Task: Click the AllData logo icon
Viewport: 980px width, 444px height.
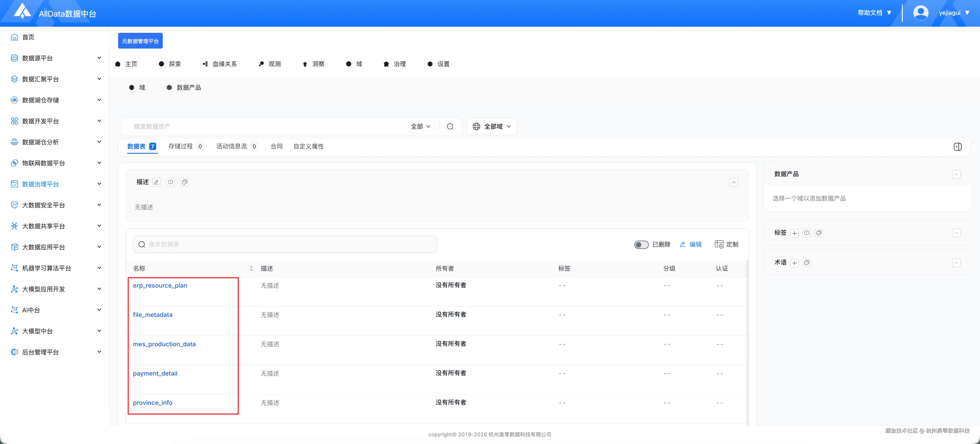Action: [22, 11]
